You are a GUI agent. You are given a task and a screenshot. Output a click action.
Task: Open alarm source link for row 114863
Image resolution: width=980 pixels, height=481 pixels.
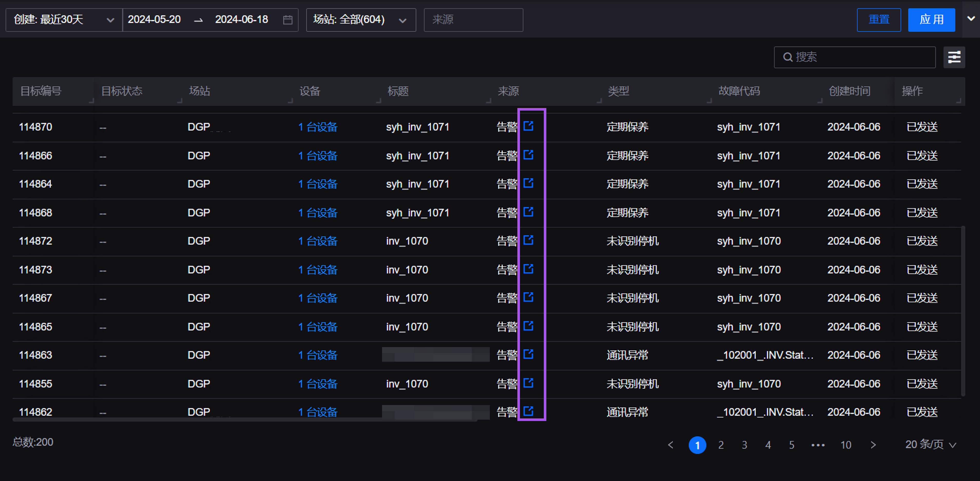pos(528,354)
